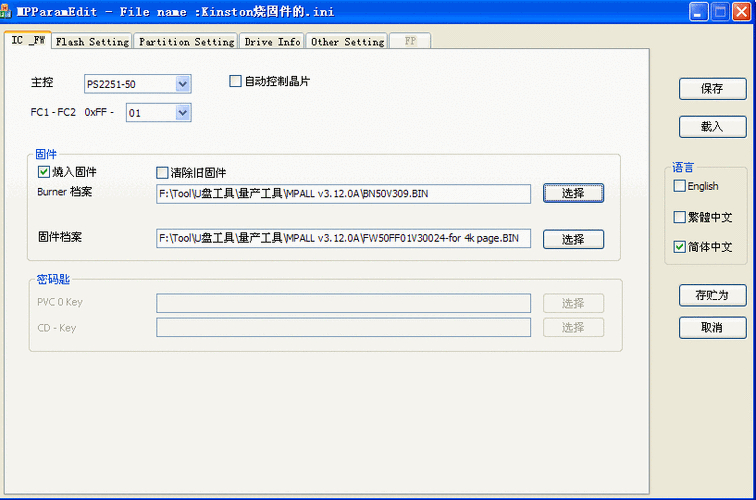Maximize the MPParamEdit window

click(720, 12)
